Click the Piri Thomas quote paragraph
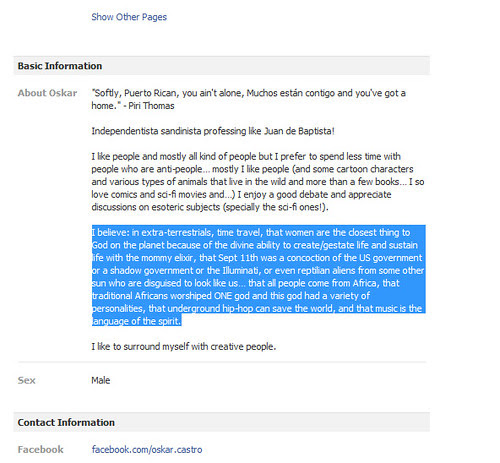500x463 pixels. point(248,99)
